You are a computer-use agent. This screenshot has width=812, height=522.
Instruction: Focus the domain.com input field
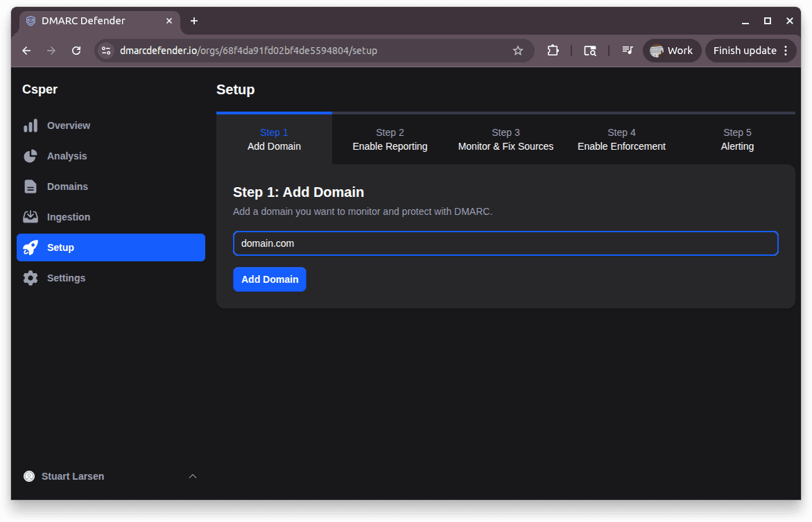click(506, 243)
